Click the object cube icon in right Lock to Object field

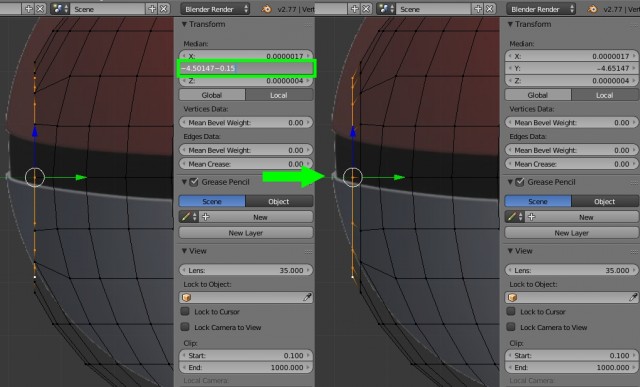point(513,298)
